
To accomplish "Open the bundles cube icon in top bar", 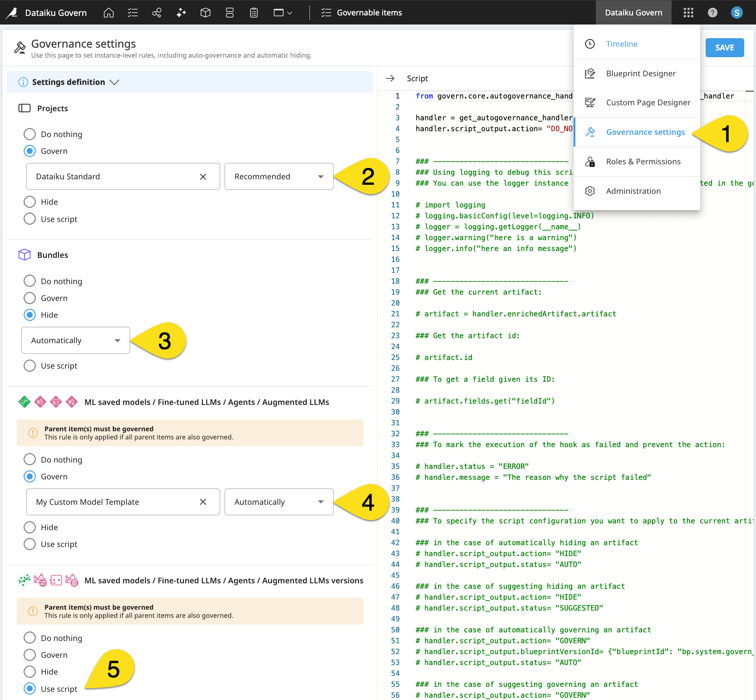I will (x=205, y=12).
